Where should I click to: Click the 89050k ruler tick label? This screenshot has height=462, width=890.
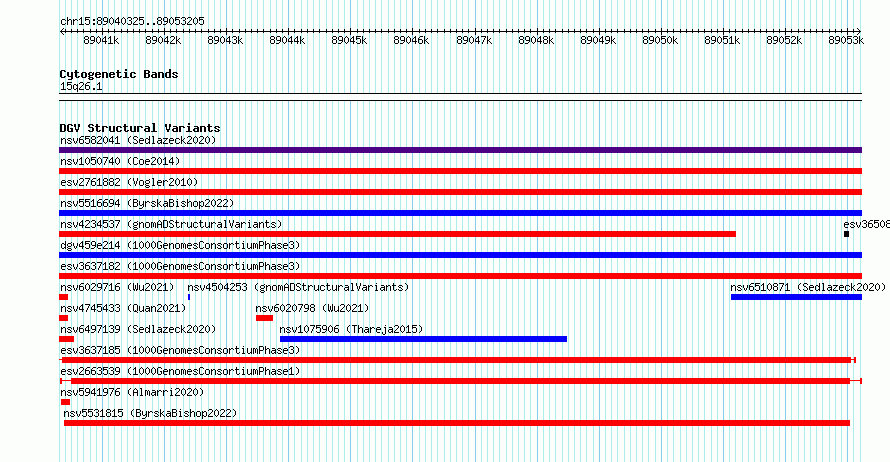tap(660, 40)
